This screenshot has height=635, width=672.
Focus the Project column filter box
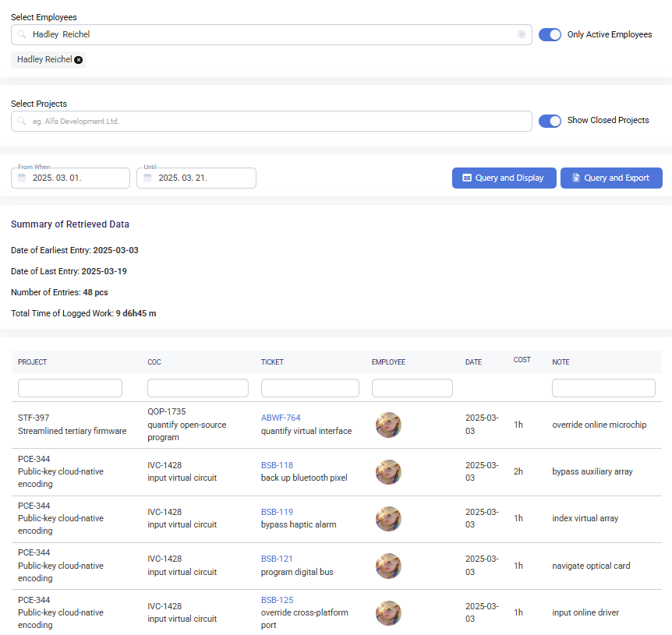(x=70, y=388)
